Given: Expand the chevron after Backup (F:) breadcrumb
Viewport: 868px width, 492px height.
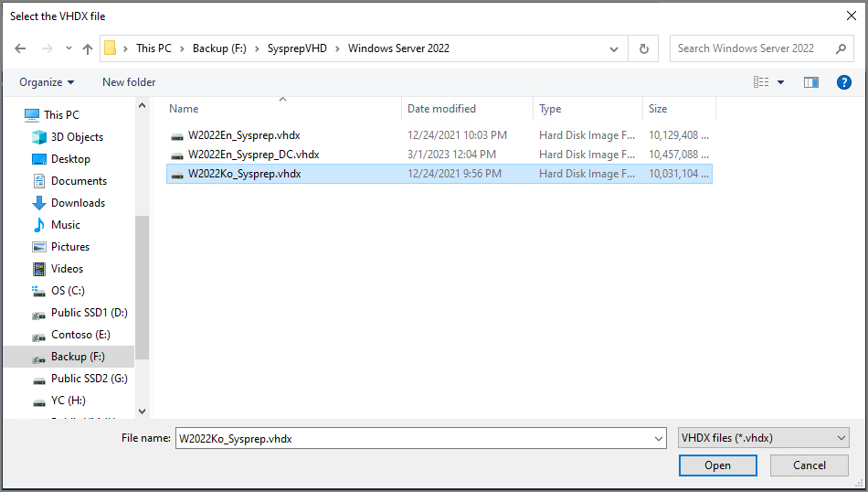Looking at the screenshot, I should (257, 48).
